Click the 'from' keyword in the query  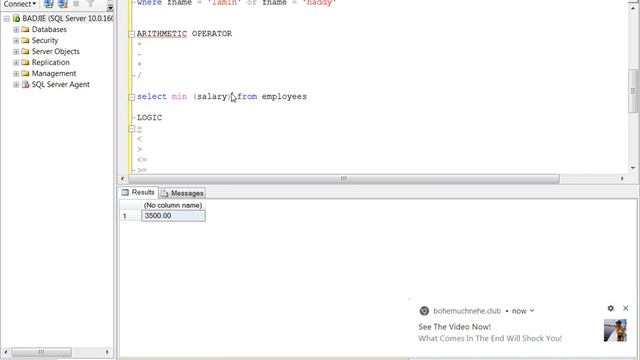[247, 97]
